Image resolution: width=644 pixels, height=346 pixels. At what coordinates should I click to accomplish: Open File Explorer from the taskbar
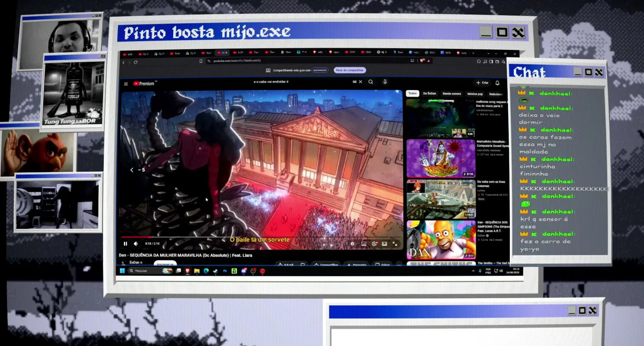pos(197,271)
